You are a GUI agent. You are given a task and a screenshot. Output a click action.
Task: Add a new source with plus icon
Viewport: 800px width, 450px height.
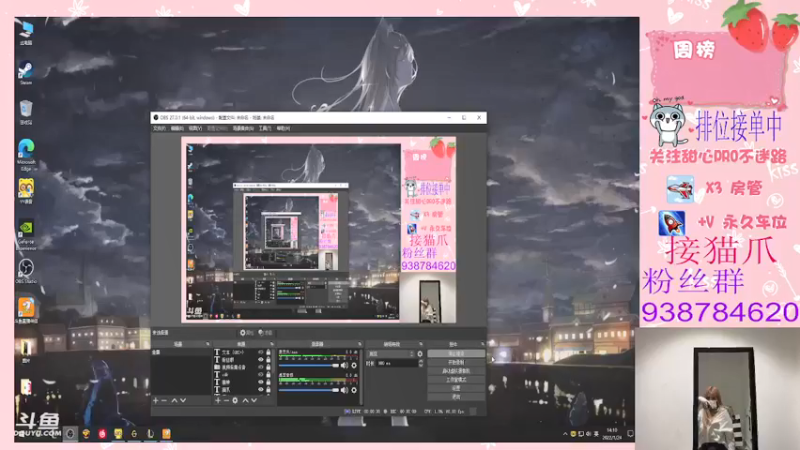pyautogui.click(x=218, y=401)
